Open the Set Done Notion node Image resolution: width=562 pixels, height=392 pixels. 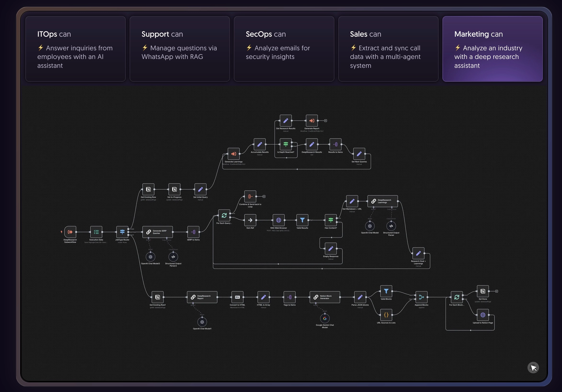pyautogui.click(x=483, y=291)
